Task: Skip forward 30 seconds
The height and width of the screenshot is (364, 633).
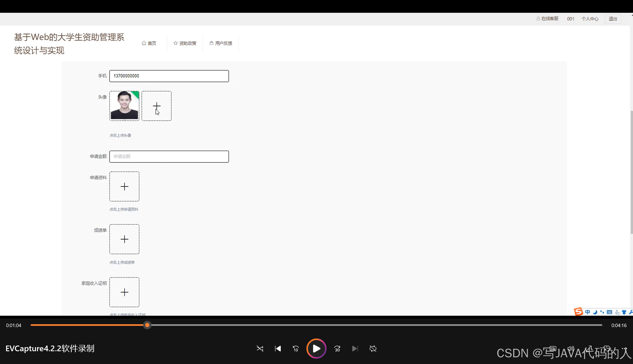Action: point(337,349)
